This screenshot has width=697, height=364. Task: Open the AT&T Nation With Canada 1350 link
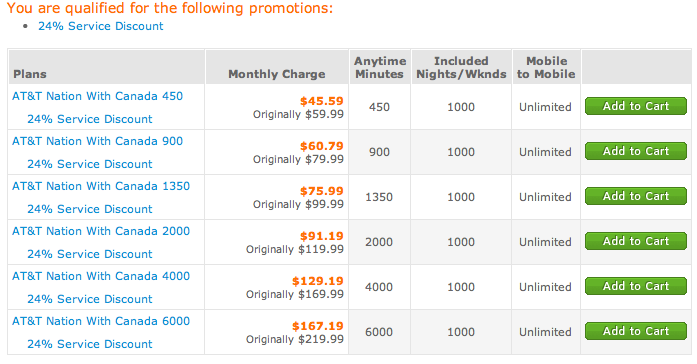point(101,186)
